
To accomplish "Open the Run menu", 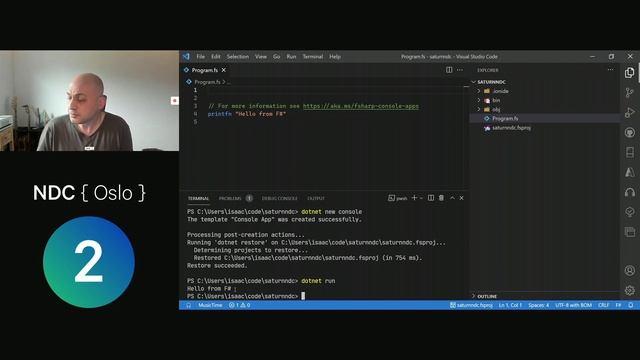I will (291, 57).
